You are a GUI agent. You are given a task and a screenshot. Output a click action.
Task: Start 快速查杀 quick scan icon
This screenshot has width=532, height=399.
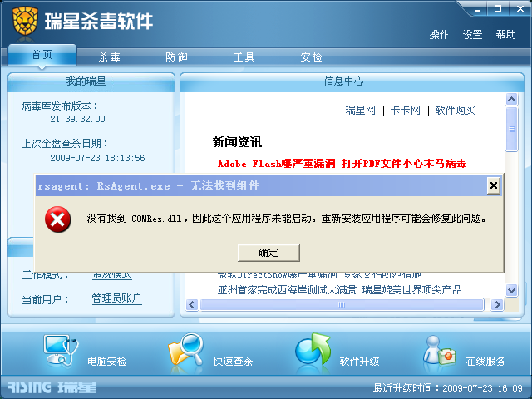[185, 350]
